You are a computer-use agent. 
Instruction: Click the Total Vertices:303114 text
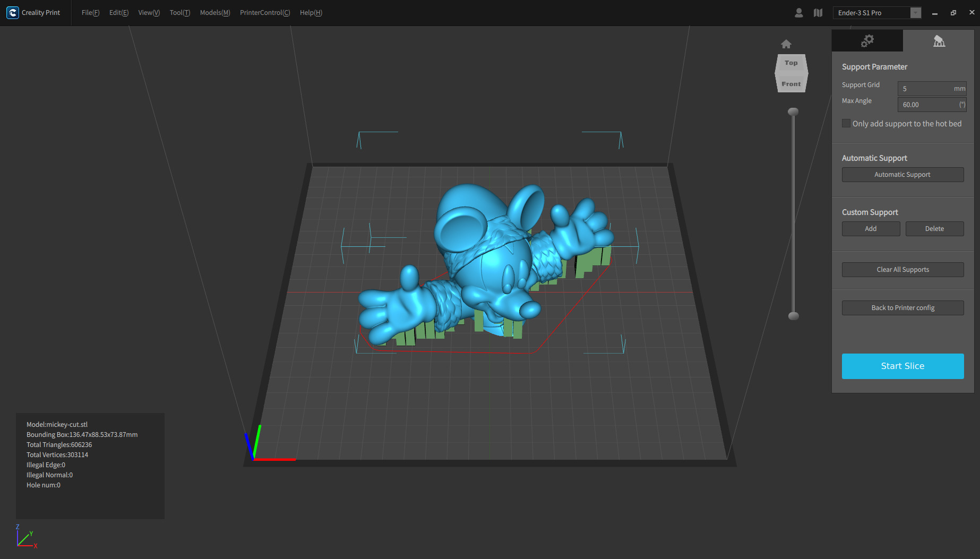tap(57, 455)
